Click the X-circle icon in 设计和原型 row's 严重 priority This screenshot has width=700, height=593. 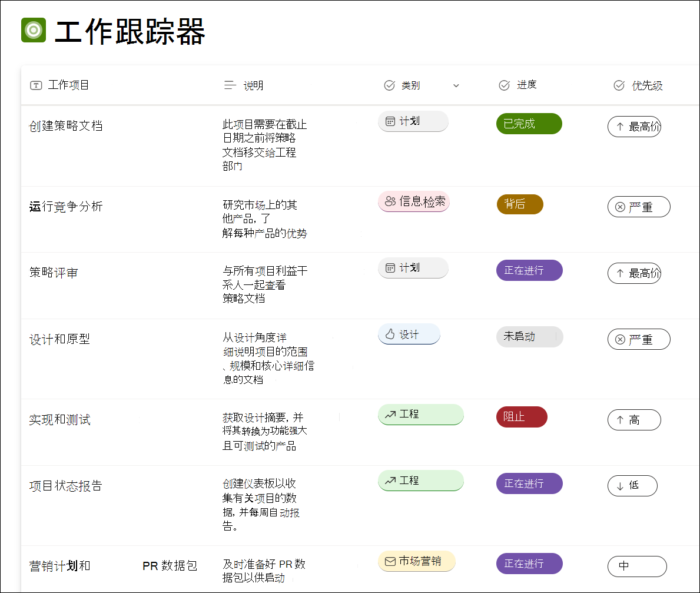[x=620, y=339]
